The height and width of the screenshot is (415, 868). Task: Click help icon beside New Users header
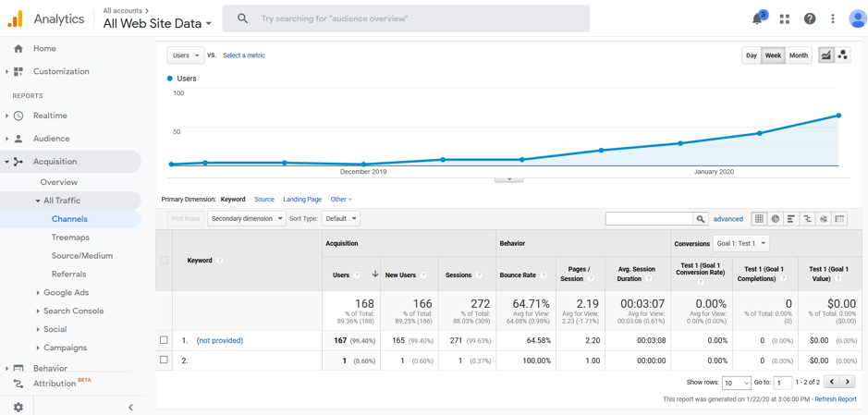[x=423, y=275]
